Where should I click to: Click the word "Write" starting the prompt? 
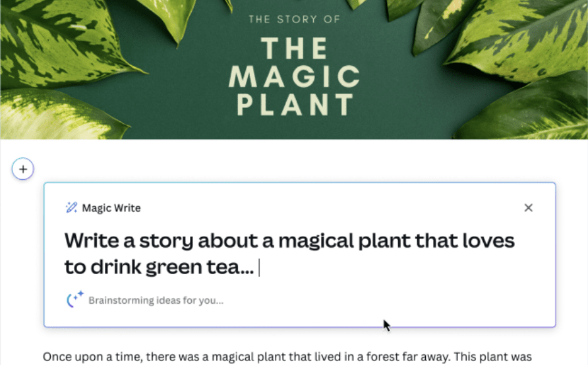(x=92, y=240)
